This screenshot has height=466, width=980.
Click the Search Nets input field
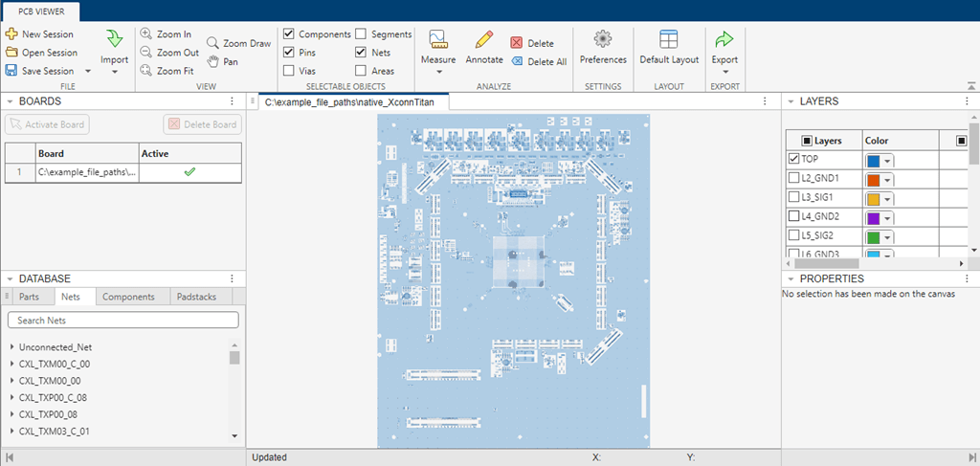[122, 321]
